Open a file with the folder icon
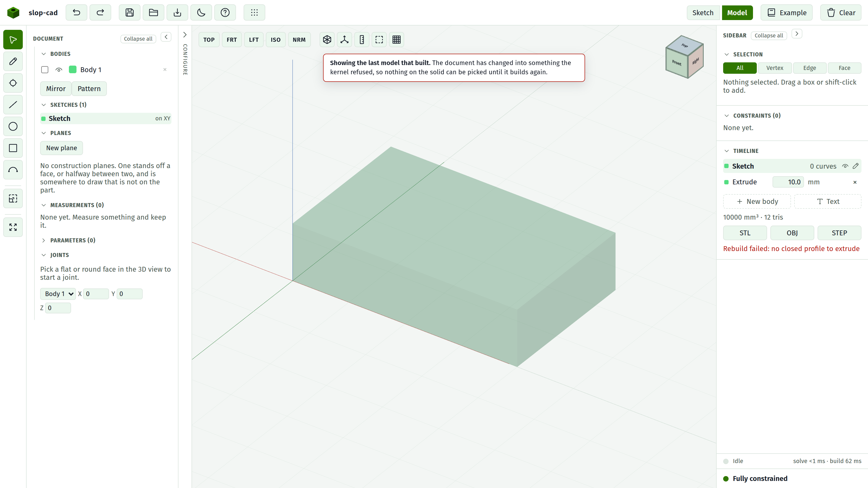 (153, 12)
